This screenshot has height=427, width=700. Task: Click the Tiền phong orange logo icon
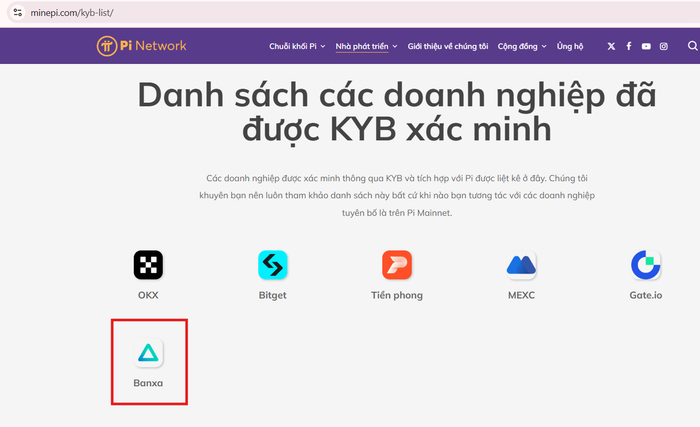click(x=397, y=264)
